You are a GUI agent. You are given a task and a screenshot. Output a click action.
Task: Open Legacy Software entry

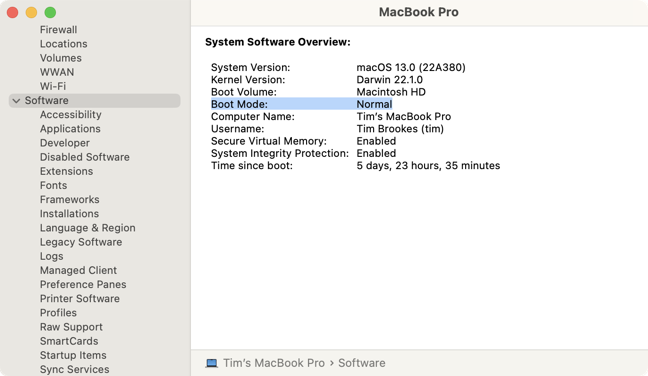point(81,242)
